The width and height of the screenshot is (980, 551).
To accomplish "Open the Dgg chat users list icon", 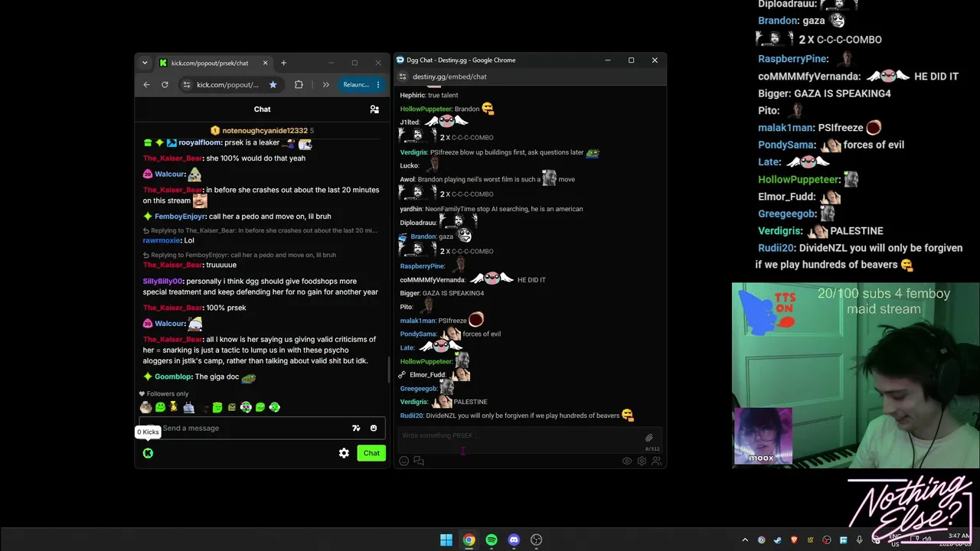I will coord(656,461).
